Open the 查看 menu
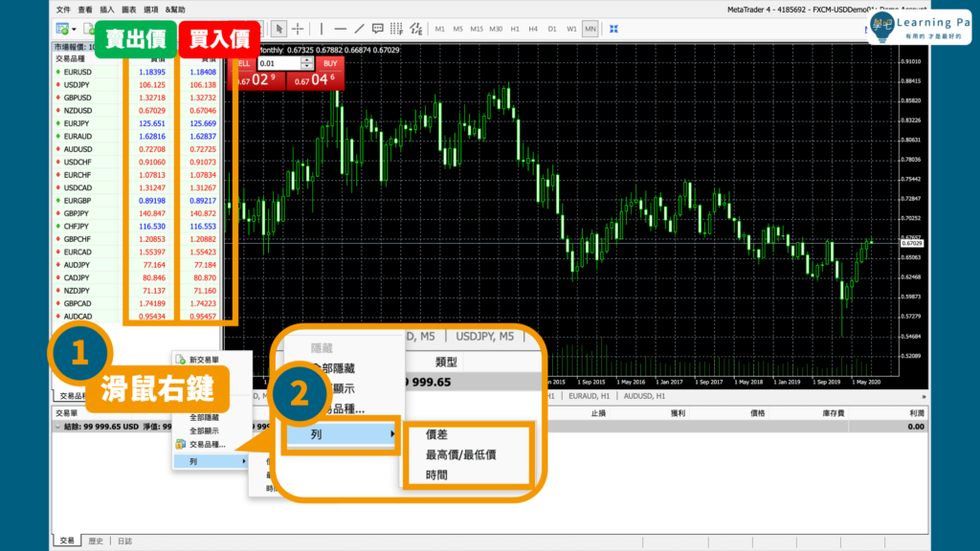Image resolution: width=980 pixels, height=551 pixels. pos(85,10)
